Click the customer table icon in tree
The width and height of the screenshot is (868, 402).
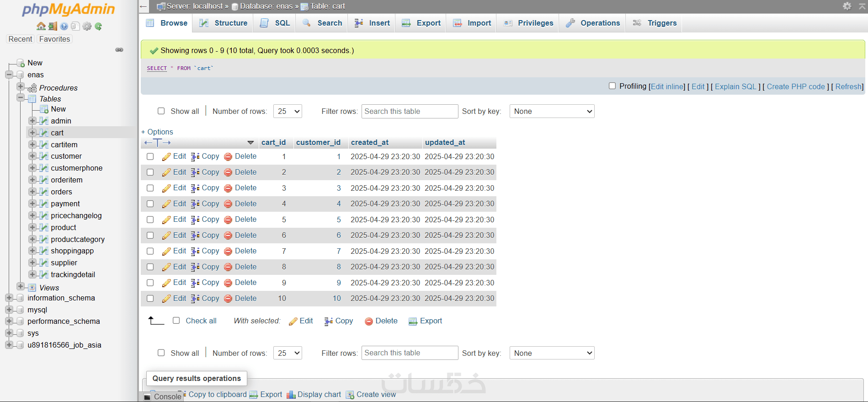[44, 156]
